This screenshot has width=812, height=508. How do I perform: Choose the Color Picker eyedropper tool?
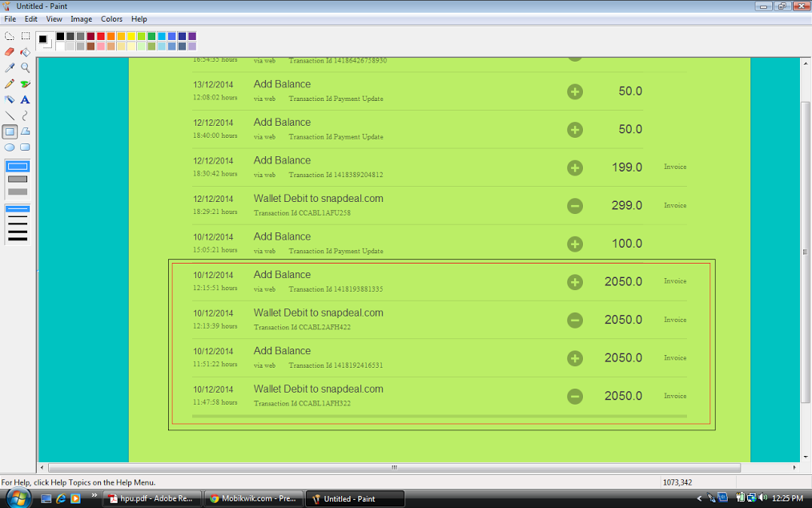tap(10, 68)
